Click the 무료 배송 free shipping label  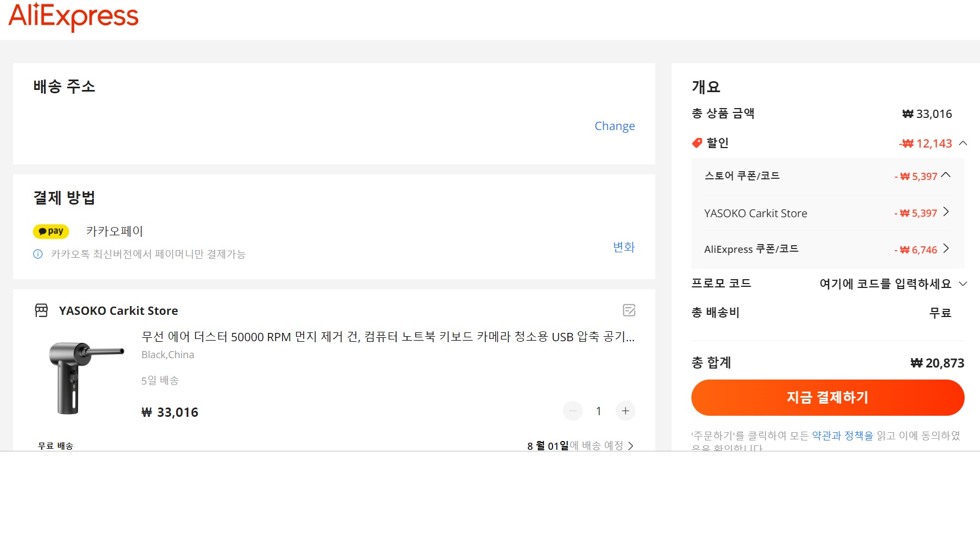click(55, 446)
